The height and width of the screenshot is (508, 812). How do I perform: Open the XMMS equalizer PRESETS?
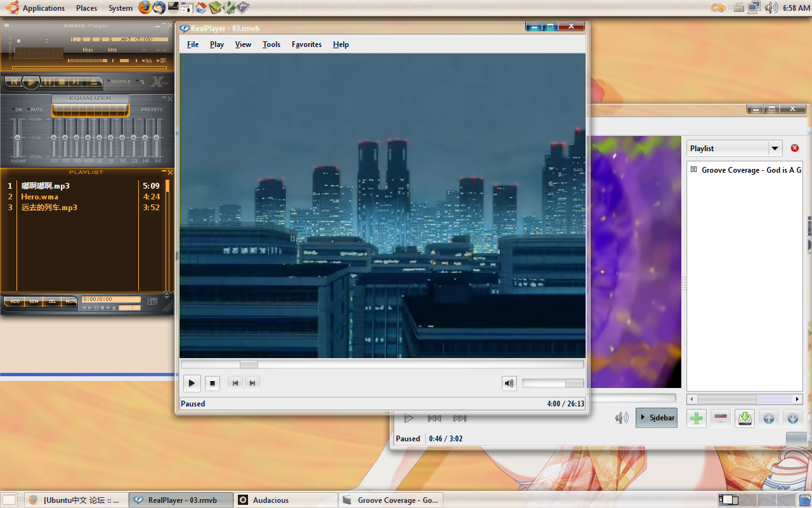[x=152, y=109]
